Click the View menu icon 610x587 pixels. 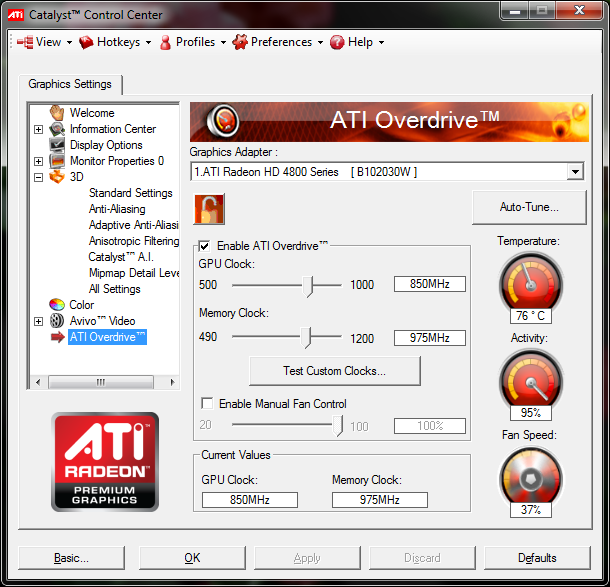pyautogui.click(x=25, y=42)
